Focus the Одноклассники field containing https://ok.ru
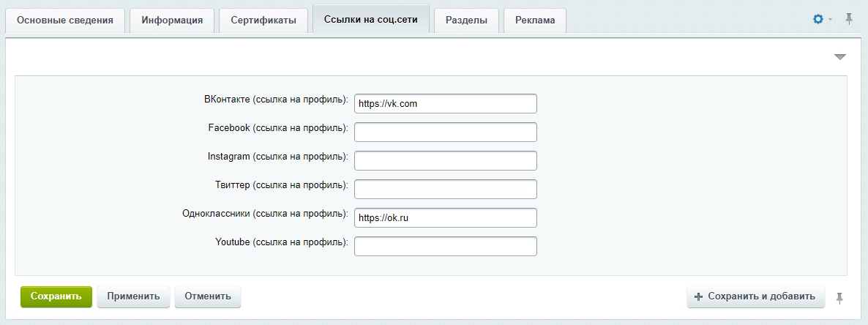This screenshot has width=868, height=325. click(446, 217)
